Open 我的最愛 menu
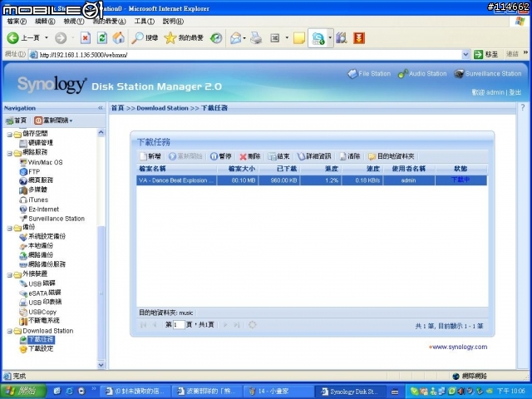Screen dimensions: 532x399 tap(109, 22)
